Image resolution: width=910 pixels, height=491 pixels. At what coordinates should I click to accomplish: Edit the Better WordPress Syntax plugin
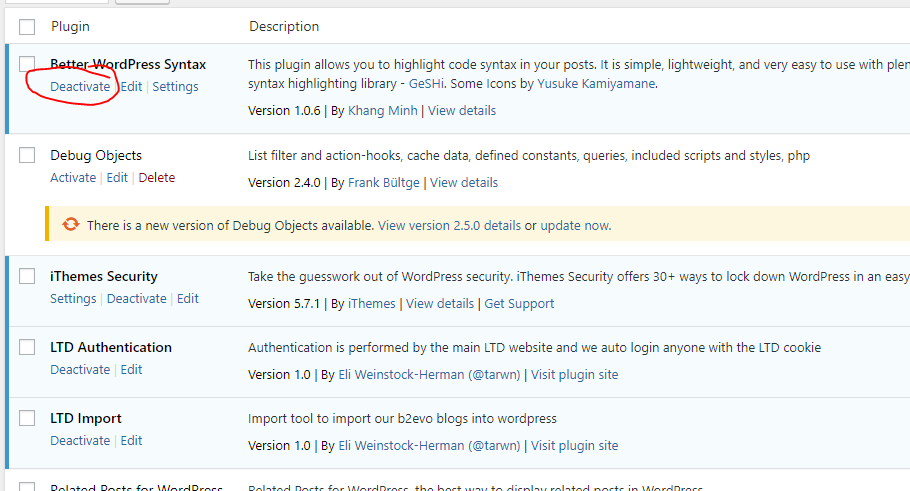pyautogui.click(x=131, y=86)
